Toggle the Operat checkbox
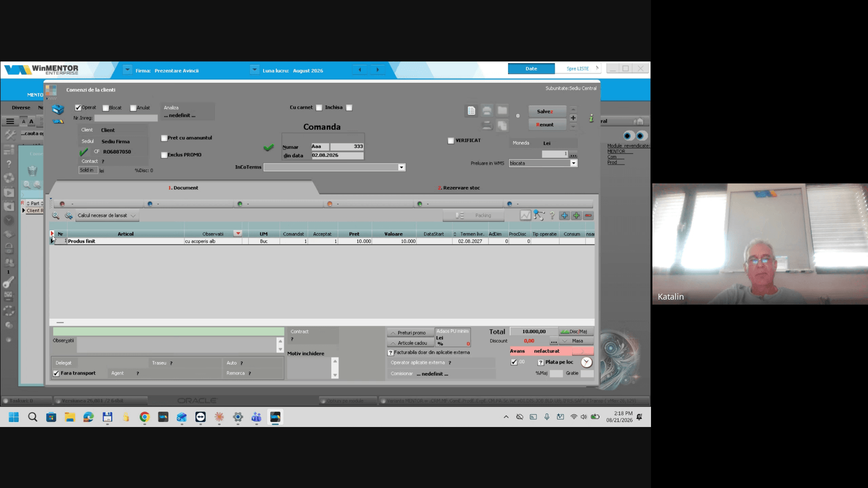The width and height of the screenshot is (868, 488). [x=78, y=108]
